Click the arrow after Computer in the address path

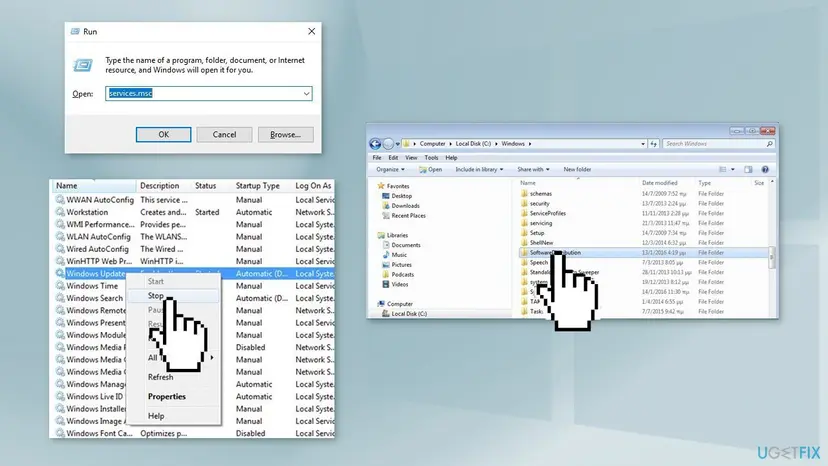[x=450, y=144]
